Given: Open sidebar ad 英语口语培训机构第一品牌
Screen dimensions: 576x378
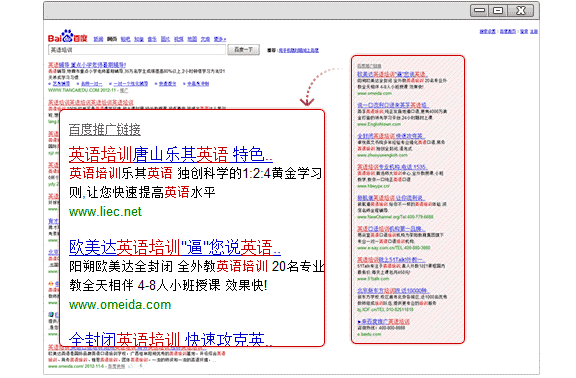Looking at the screenshot, I should [x=391, y=228].
